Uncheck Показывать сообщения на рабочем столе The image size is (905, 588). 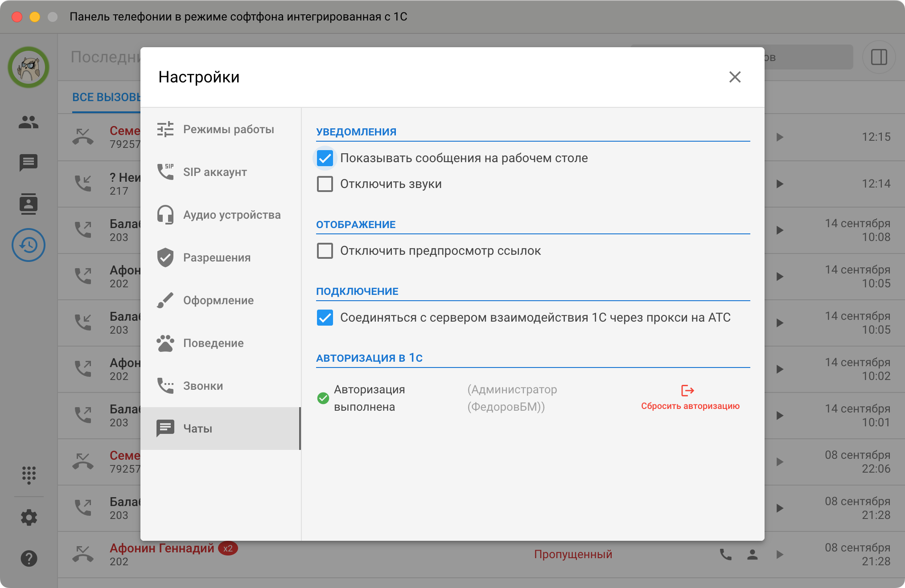(x=325, y=158)
